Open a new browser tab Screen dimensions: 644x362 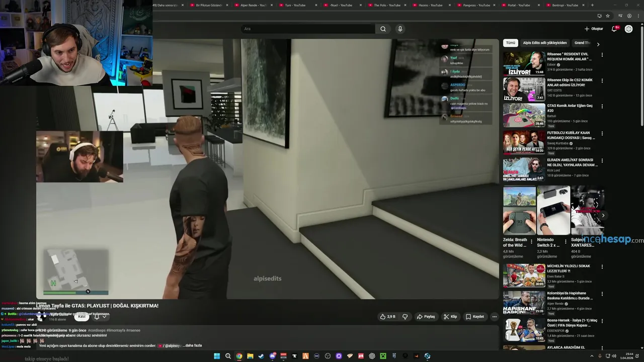pos(592,5)
